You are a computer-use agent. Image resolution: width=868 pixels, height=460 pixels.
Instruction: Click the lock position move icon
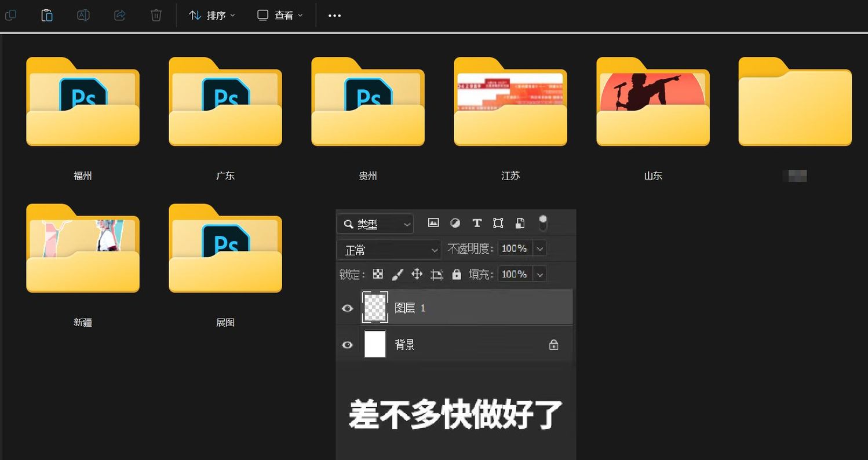pos(417,274)
